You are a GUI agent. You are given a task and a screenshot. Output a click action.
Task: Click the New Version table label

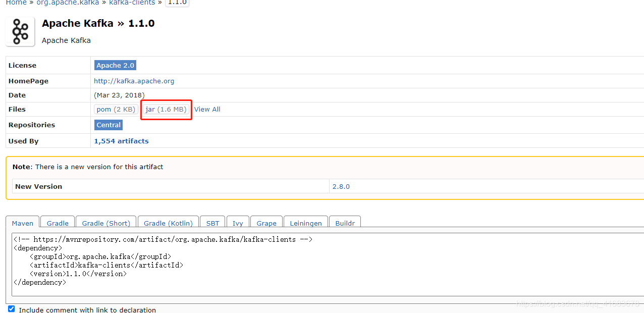(39, 186)
